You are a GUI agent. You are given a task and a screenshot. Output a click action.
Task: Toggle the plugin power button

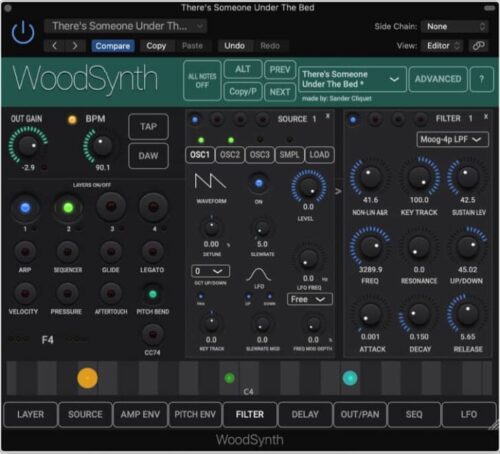click(23, 33)
